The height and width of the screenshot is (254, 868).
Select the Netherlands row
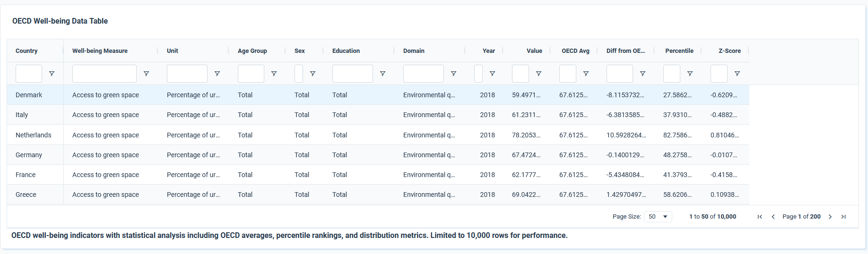click(33, 135)
